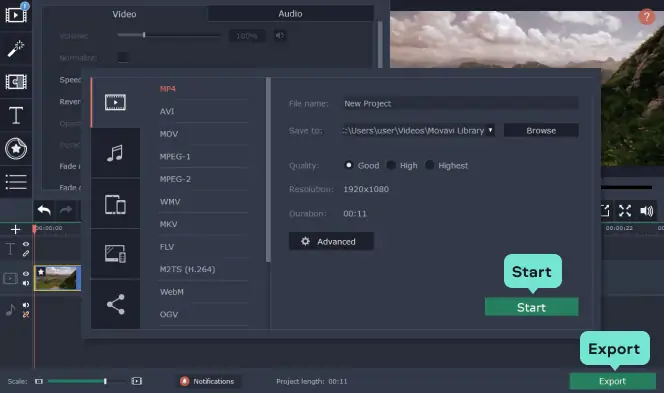Switch to the Audio tab
The width and height of the screenshot is (664, 393).
tap(290, 14)
